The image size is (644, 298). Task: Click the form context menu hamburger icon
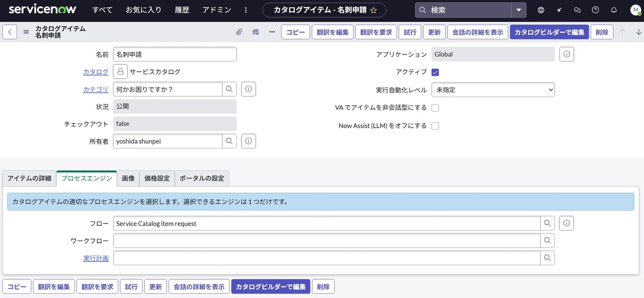[26, 32]
